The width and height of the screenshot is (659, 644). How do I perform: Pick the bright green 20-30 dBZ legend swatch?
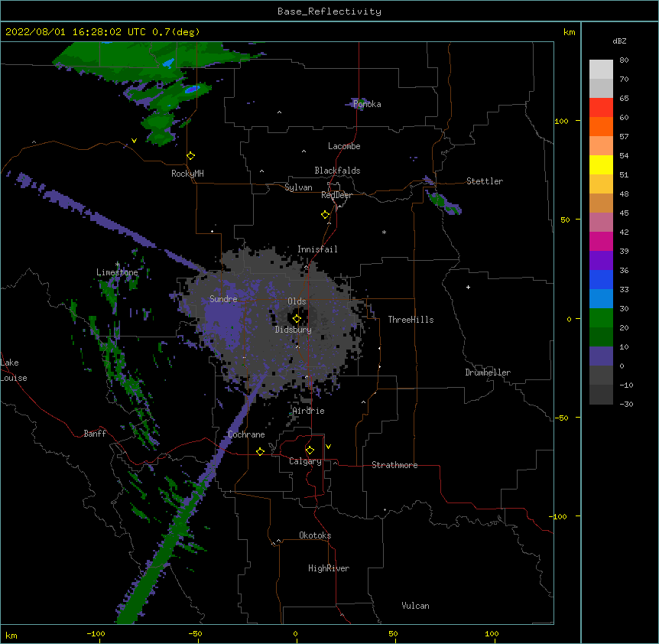coord(601,318)
